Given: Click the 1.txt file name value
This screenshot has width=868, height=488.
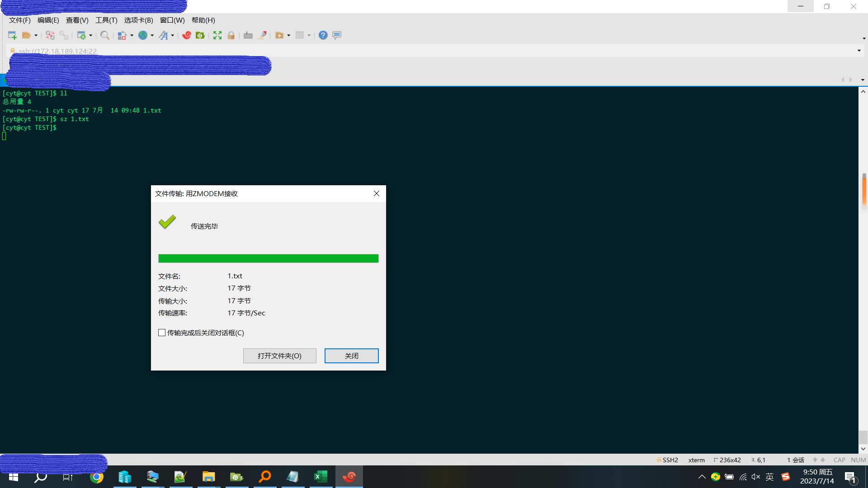Looking at the screenshot, I should coord(235,276).
